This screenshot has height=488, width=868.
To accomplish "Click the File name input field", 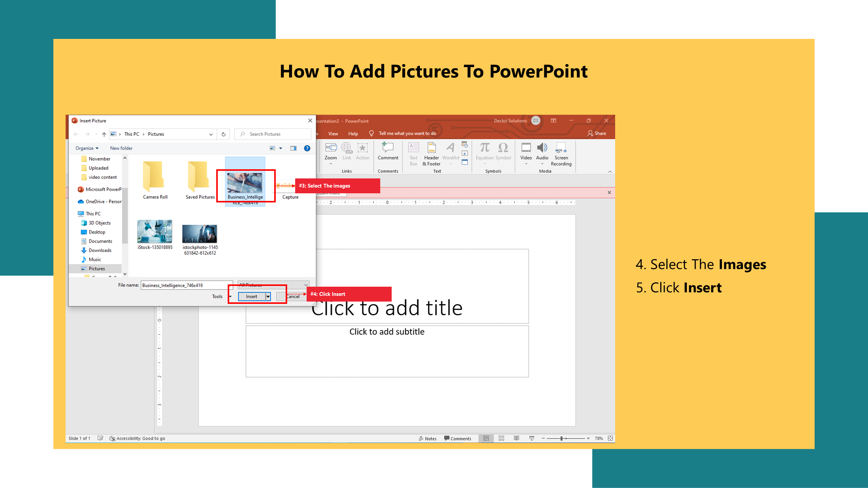I will (x=187, y=285).
